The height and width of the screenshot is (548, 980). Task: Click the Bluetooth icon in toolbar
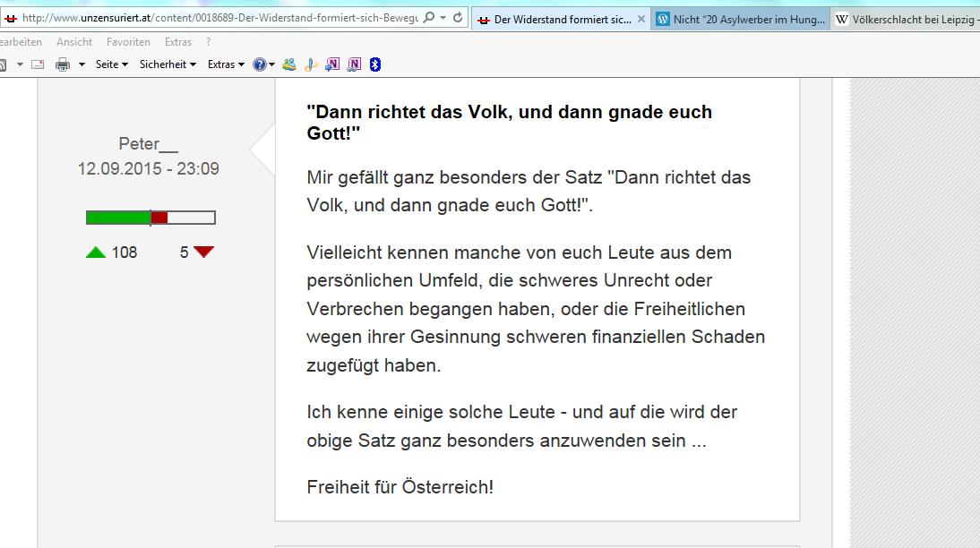(376, 64)
